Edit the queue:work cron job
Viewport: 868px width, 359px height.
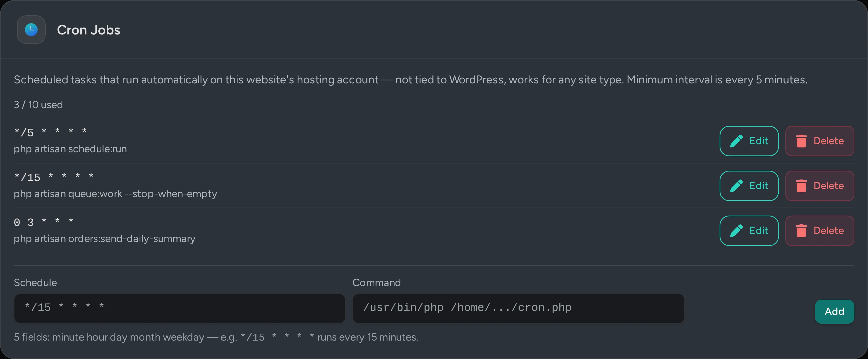coord(749,186)
